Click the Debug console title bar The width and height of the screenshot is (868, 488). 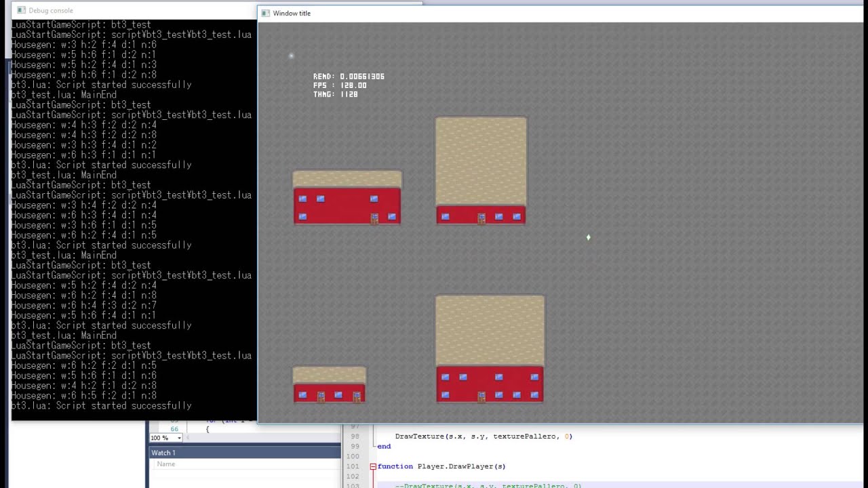pyautogui.click(x=133, y=10)
